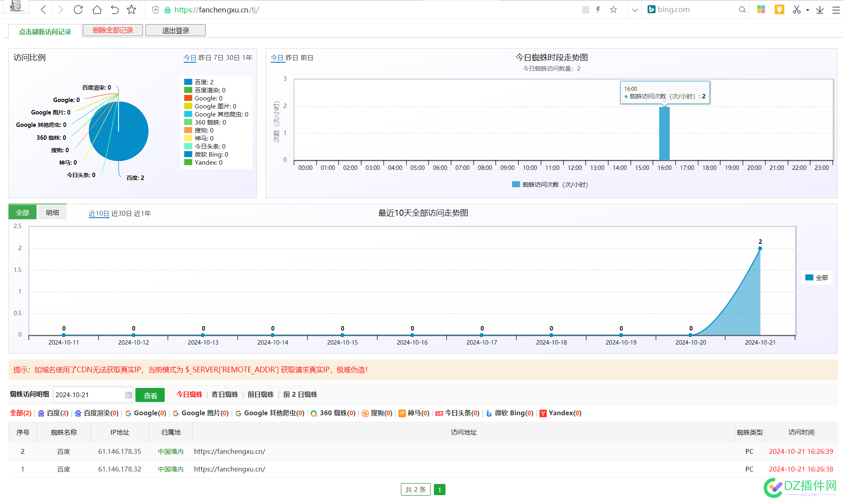Open the downloads arrow icon
The height and width of the screenshot is (504, 844).
820,10
